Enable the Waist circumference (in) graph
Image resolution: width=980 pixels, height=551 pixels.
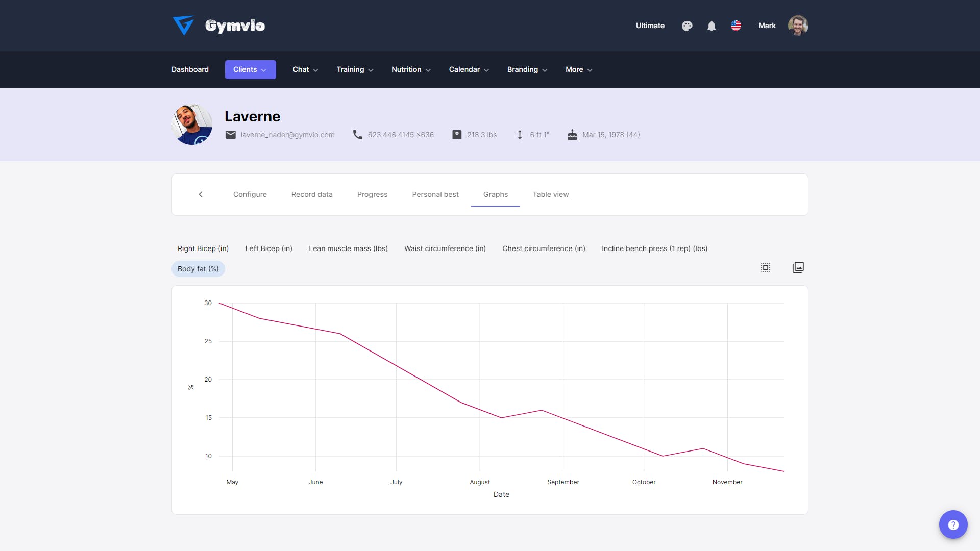click(445, 248)
